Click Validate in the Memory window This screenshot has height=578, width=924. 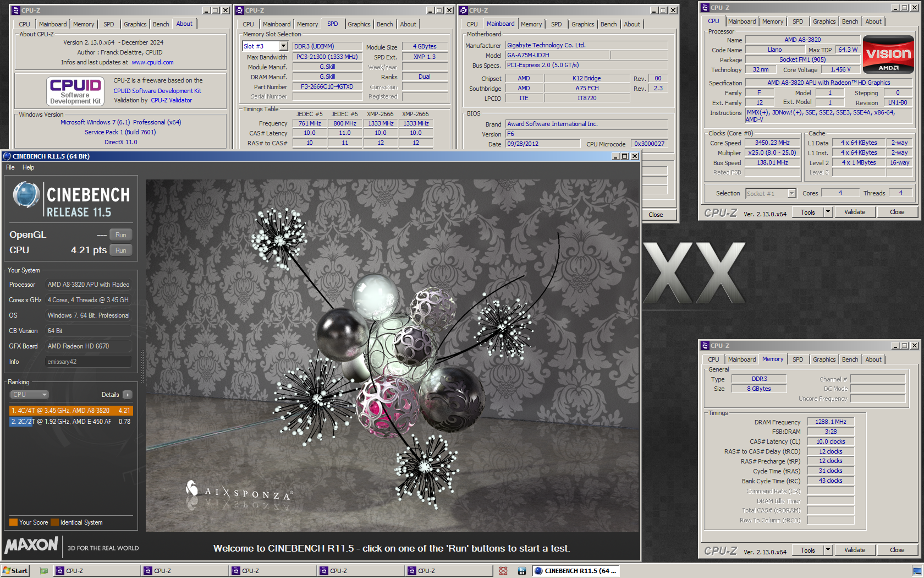tap(855, 550)
